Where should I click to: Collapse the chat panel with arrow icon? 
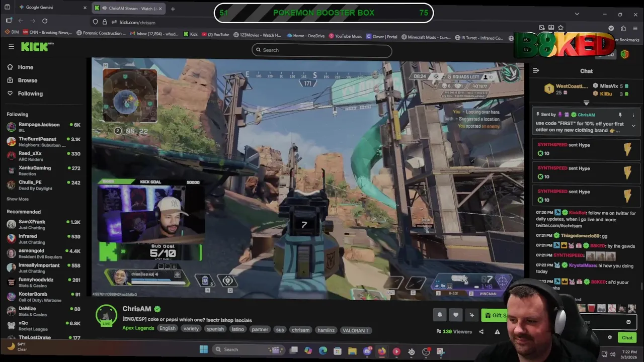point(536,71)
